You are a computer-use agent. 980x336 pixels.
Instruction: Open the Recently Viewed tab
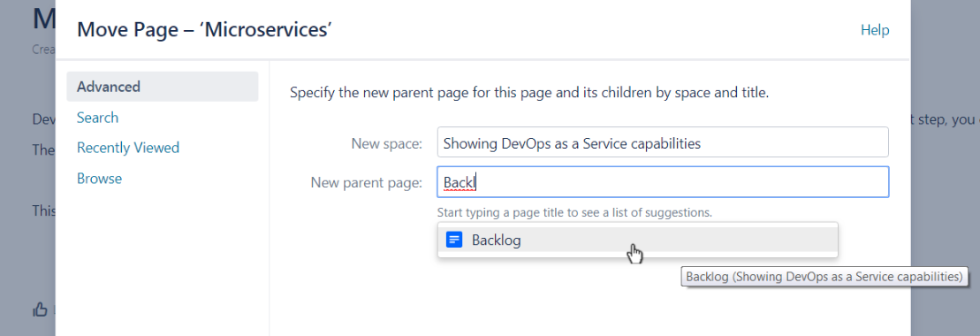(128, 148)
